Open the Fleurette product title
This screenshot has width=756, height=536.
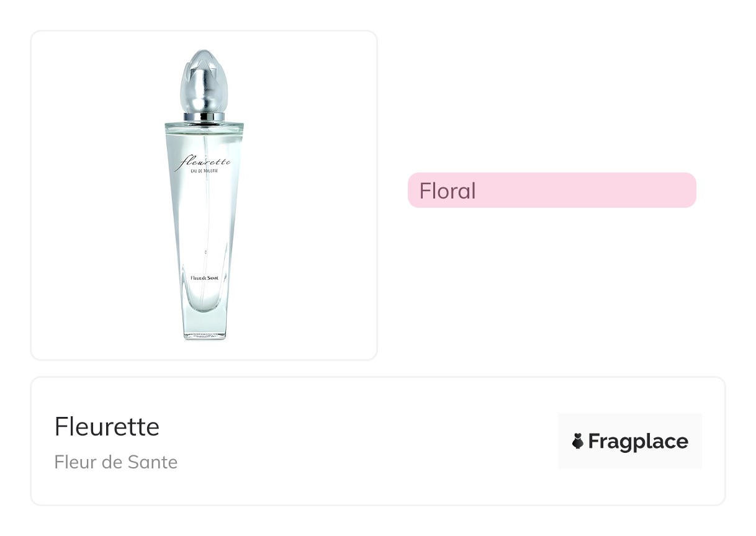pyautogui.click(x=107, y=427)
